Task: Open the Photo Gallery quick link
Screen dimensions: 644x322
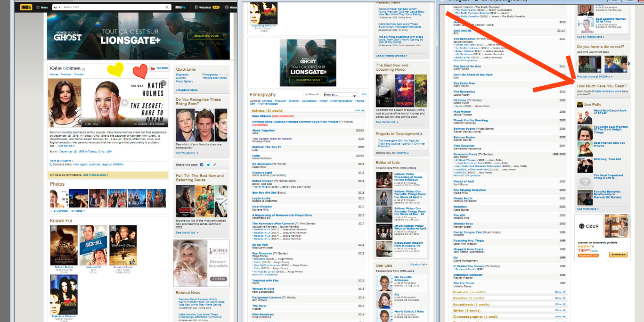Action: (185, 81)
